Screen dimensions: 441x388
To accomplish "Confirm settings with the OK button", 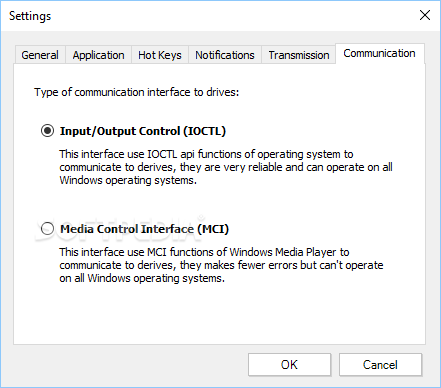I will click(x=289, y=365).
